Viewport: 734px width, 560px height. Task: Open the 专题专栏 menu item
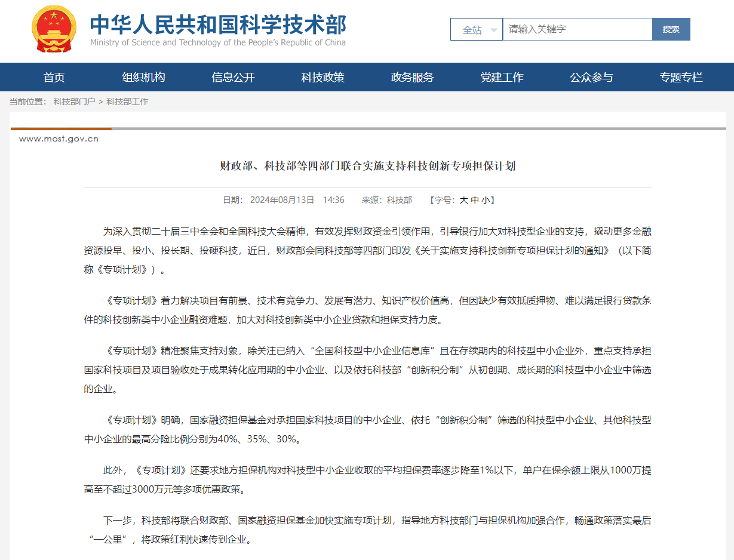[681, 77]
